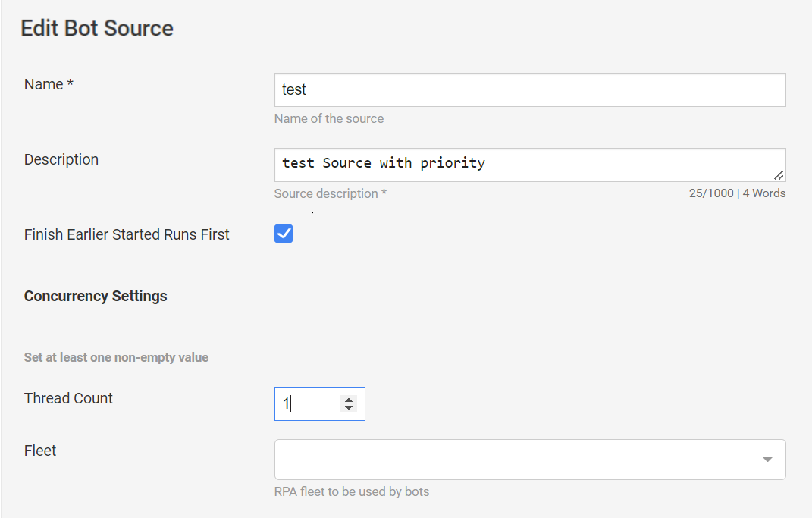Increase Thread Count with up arrow
The image size is (812, 518).
(x=349, y=400)
